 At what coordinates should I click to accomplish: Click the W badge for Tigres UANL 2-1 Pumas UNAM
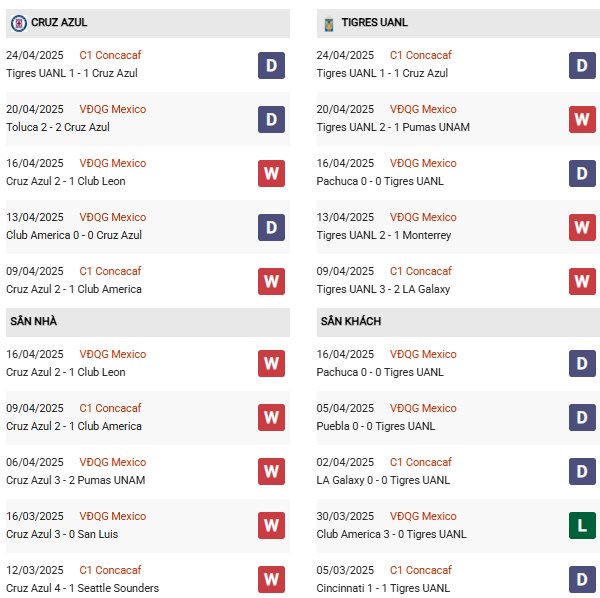[x=582, y=119]
